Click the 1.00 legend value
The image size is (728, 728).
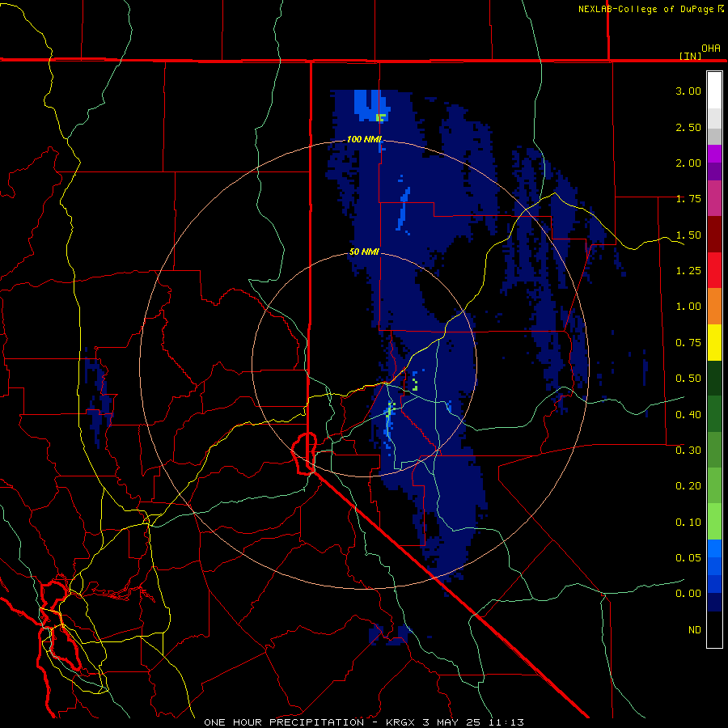(x=688, y=307)
